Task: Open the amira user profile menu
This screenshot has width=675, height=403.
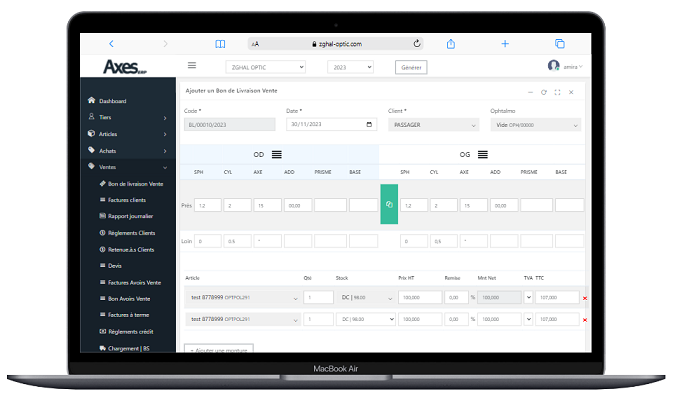Action: [565, 66]
